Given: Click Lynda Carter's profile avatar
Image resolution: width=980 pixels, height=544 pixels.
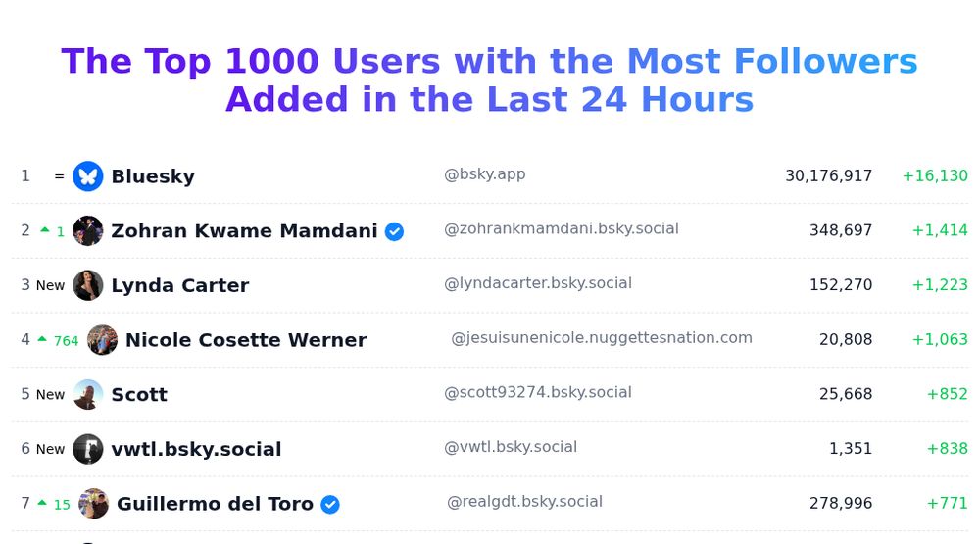Looking at the screenshot, I should [x=88, y=285].
